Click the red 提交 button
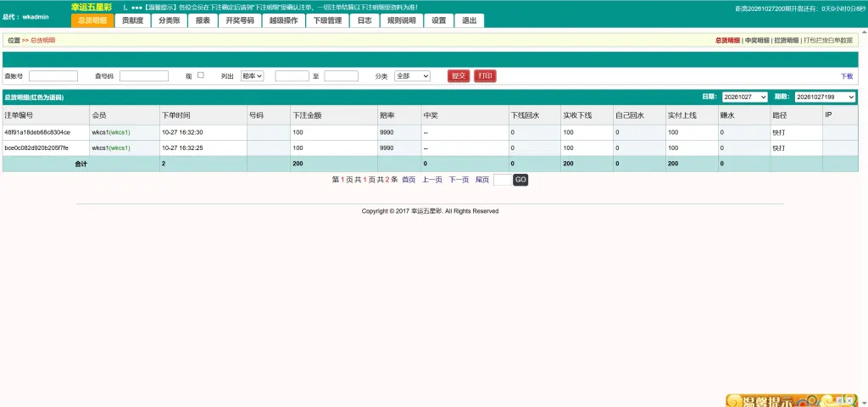This screenshot has height=407, width=868. point(459,75)
